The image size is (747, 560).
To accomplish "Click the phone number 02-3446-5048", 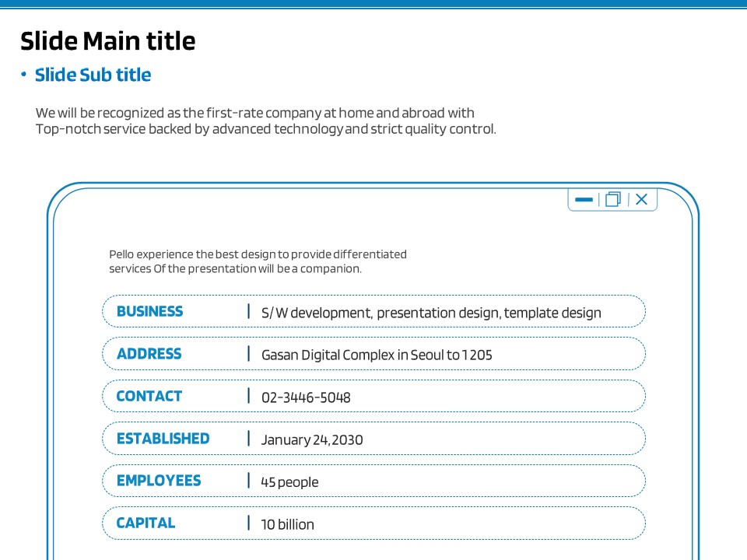I will [306, 398].
